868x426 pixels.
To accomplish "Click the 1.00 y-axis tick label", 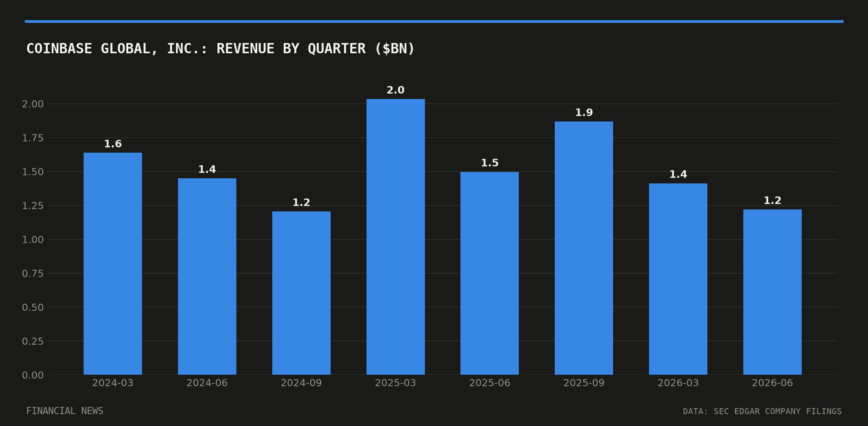I will click(33, 240).
